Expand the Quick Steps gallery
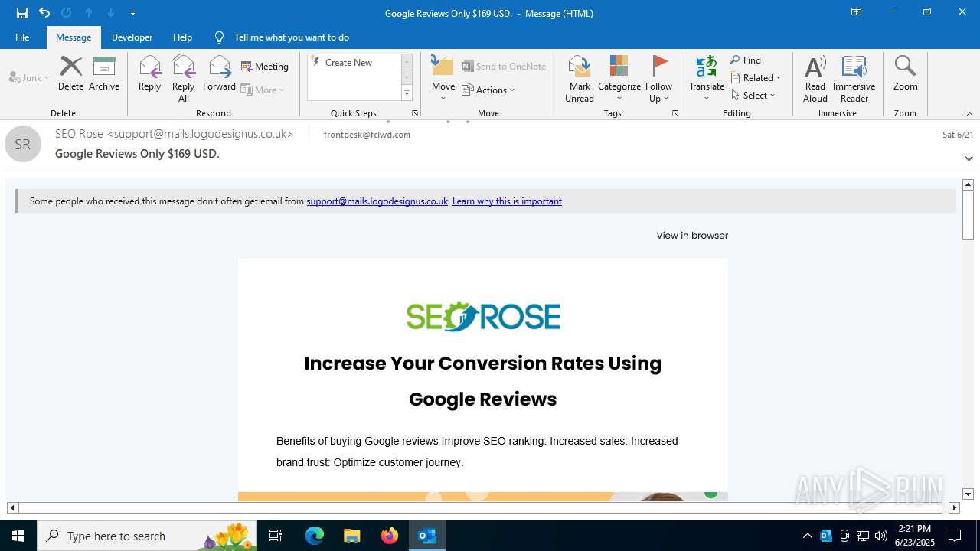980x551 pixels. (x=407, y=93)
